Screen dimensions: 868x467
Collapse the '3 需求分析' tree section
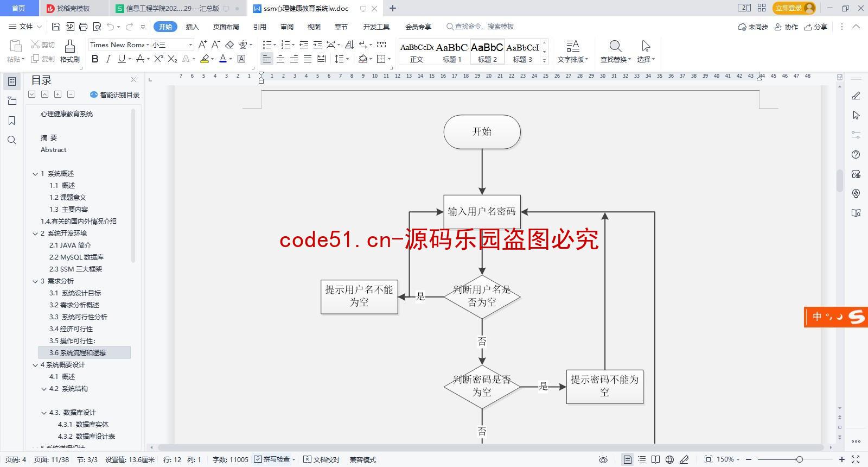pos(35,281)
